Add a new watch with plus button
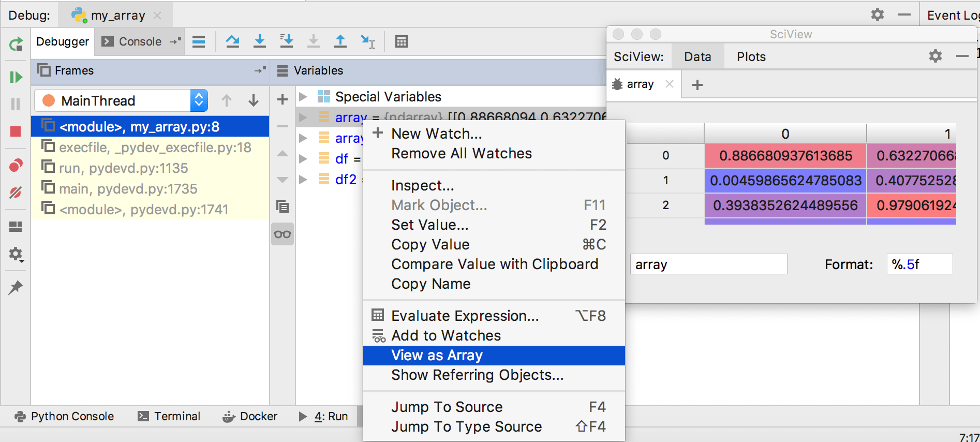The width and height of the screenshot is (980, 442). 283,99
